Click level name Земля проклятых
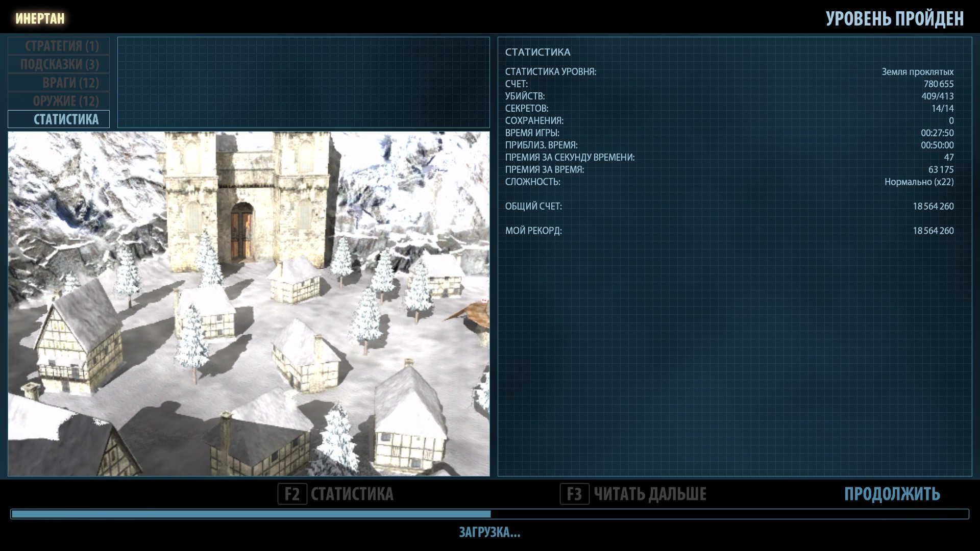 (917, 72)
